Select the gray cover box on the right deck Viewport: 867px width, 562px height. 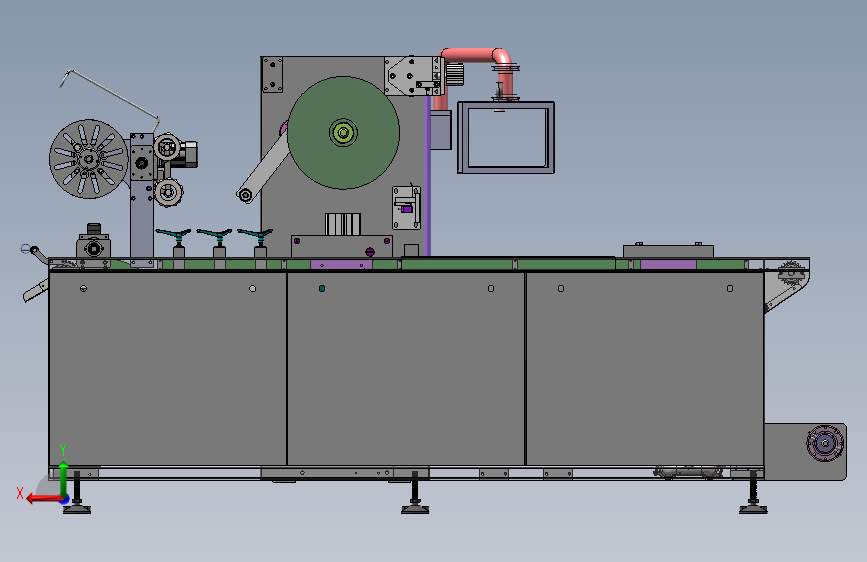pos(668,252)
